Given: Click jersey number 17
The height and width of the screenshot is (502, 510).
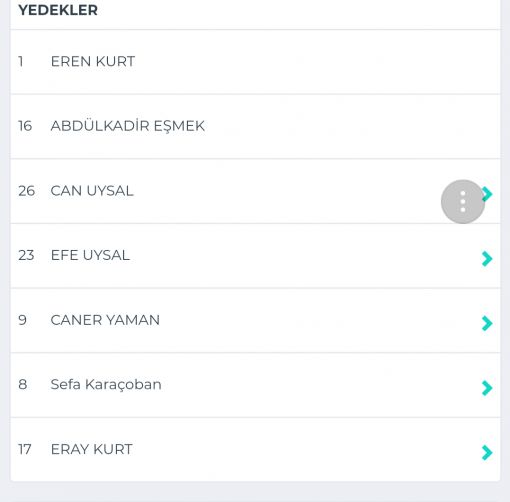Looking at the screenshot, I should [x=25, y=449].
